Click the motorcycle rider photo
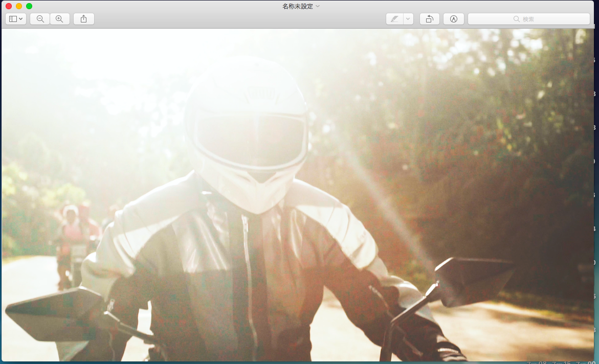 pyautogui.click(x=298, y=195)
